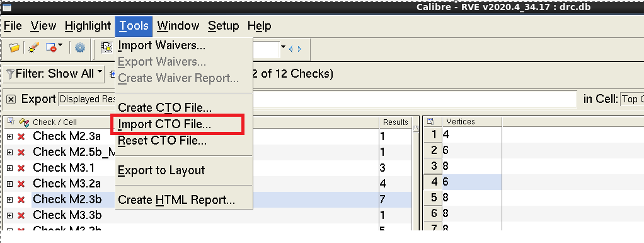644x243 pixels.
Task: Select the Check M2.3a row
Action: [67, 136]
